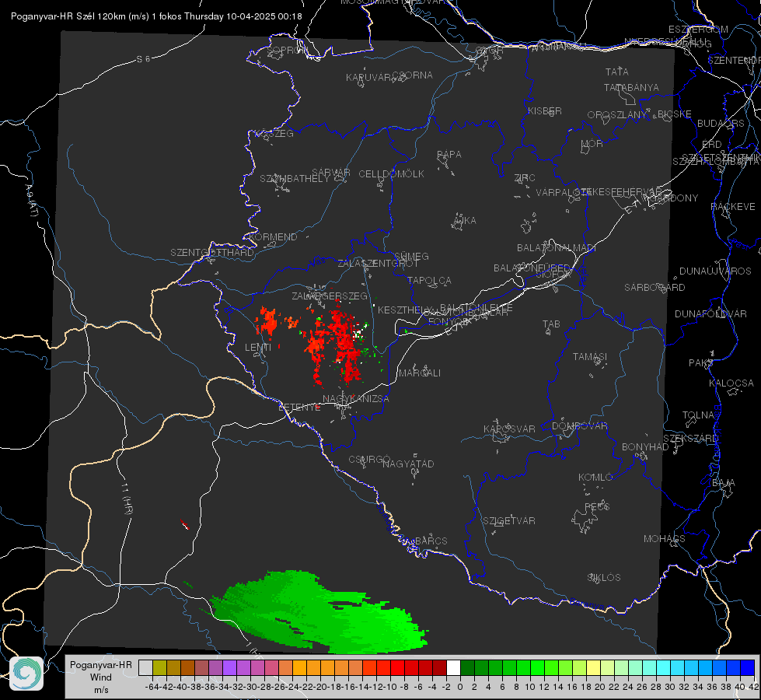Click the BONYHÁD city label

click(x=645, y=447)
